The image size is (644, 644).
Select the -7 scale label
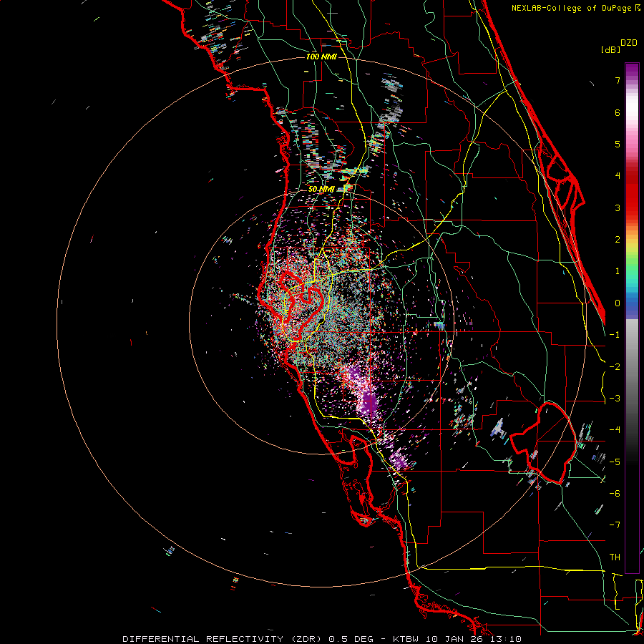[x=615, y=525]
